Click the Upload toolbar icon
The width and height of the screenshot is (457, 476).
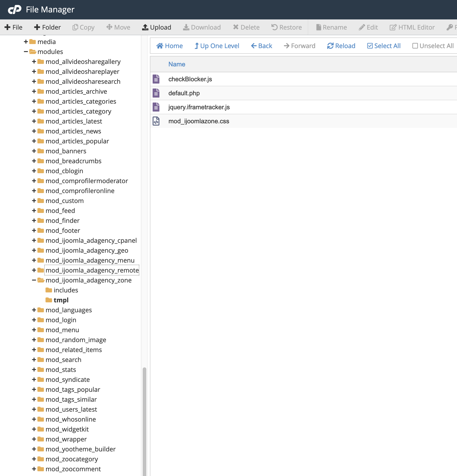[x=145, y=27]
